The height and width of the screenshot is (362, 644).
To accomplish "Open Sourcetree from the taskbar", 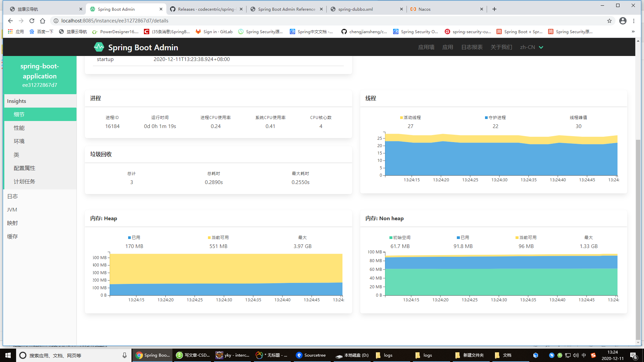I will click(x=311, y=355).
